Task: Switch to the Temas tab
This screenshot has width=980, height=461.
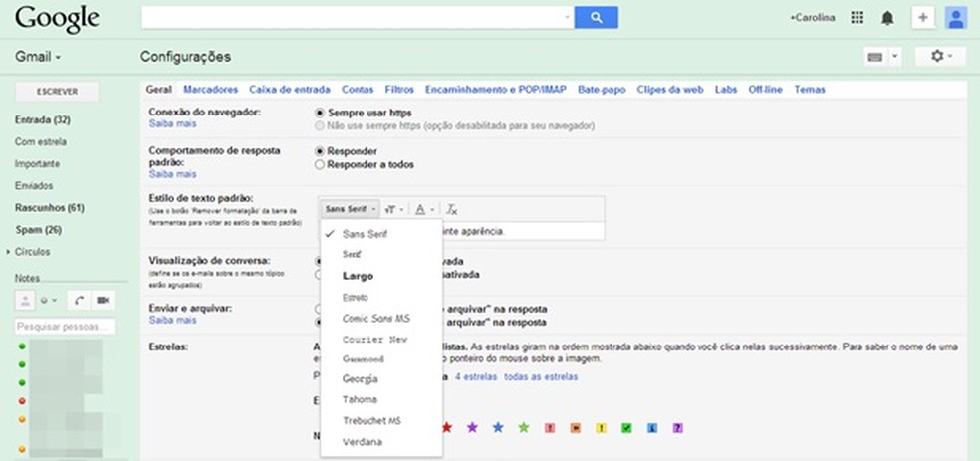Action: tap(810, 90)
